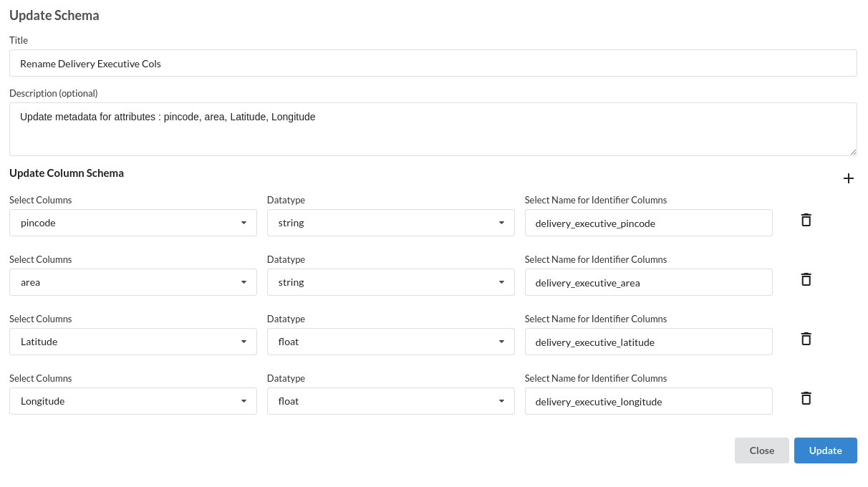The image size is (868, 487).
Task: Open the area column selector dropdown
Action: [133, 282]
